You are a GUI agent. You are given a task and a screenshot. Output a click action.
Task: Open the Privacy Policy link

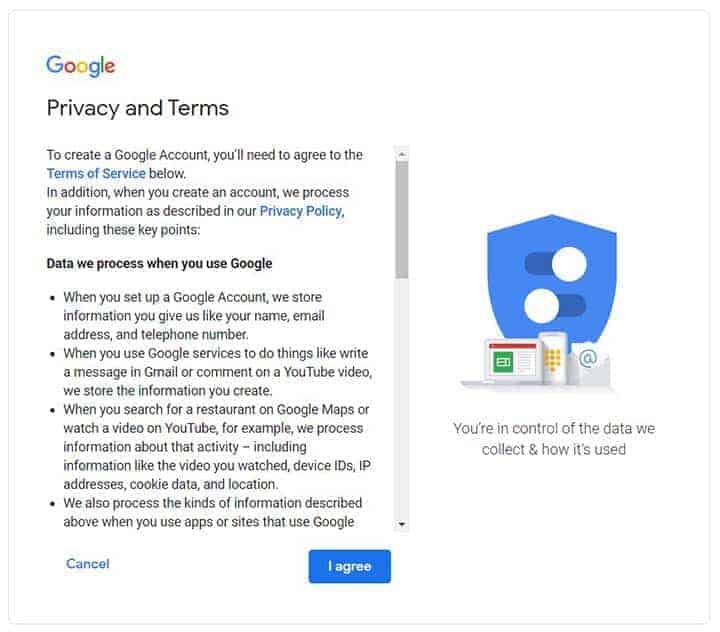point(301,211)
